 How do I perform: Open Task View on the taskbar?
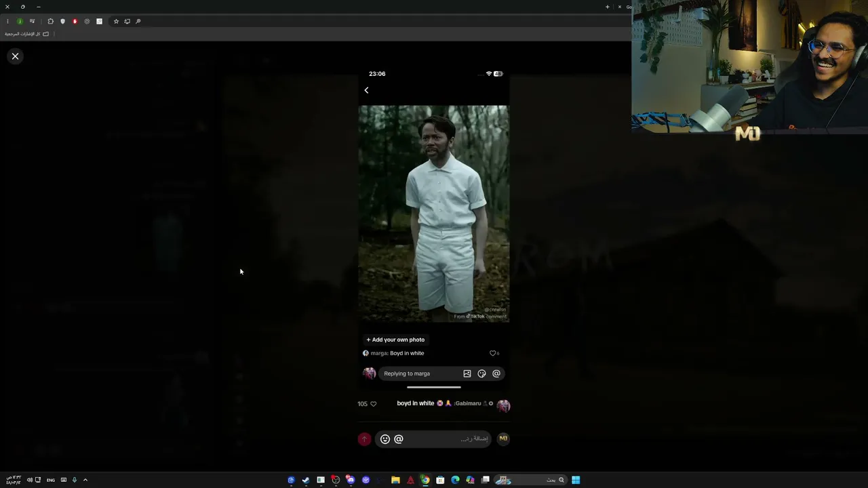click(486, 480)
